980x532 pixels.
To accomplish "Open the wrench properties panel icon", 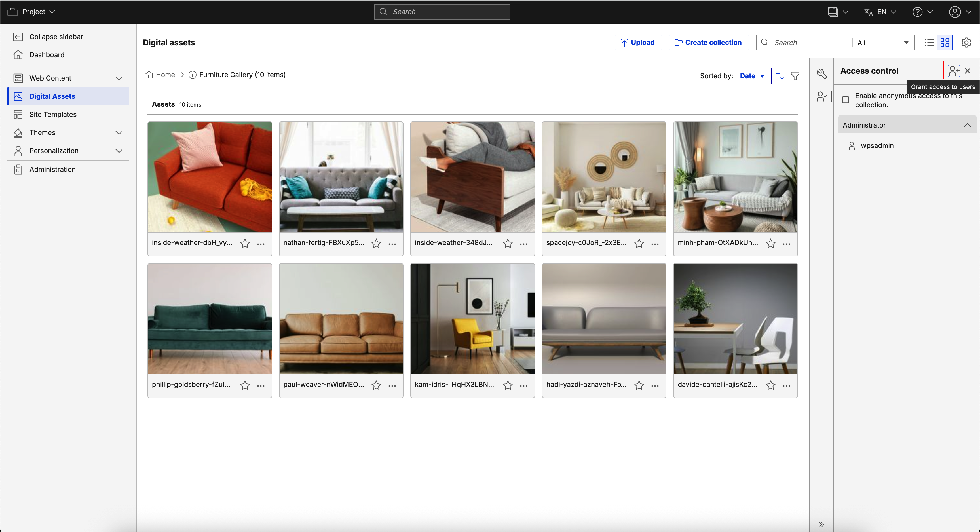I will point(822,73).
